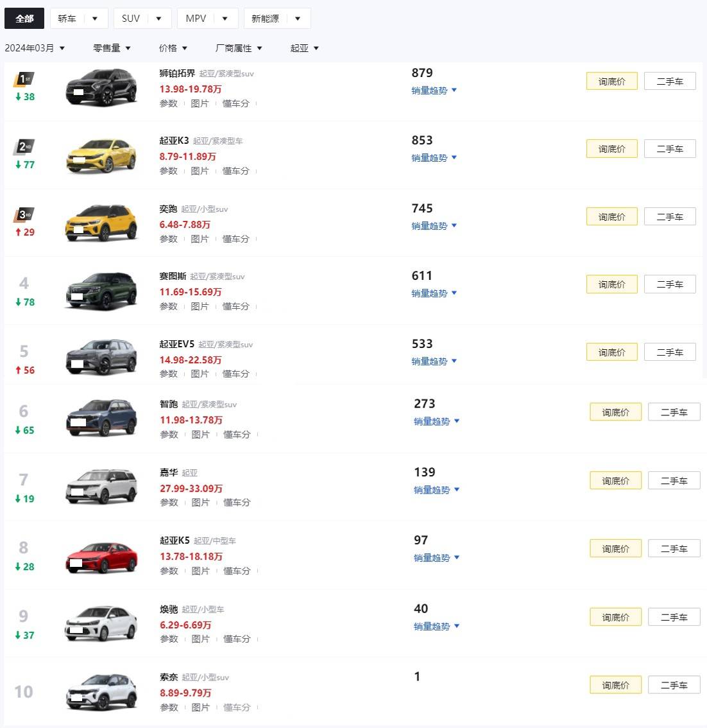The height and width of the screenshot is (728, 707).
Task: Click 询底价 button for 奕跑
Action: pos(611,217)
